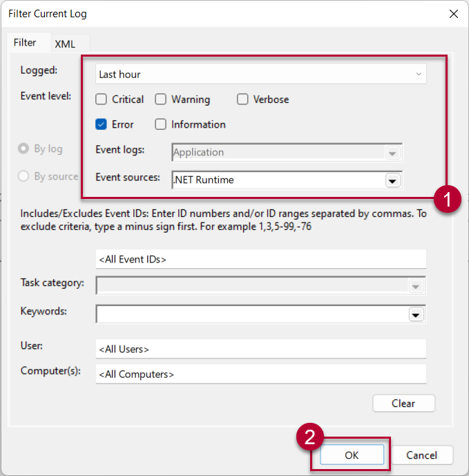469x476 pixels.
Task: Select the By source radio button
Action: click(23, 176)
